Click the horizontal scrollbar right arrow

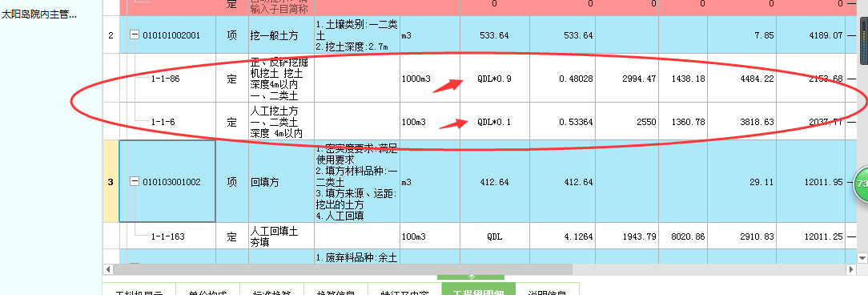pyautogui.click(x=851, y=269)
